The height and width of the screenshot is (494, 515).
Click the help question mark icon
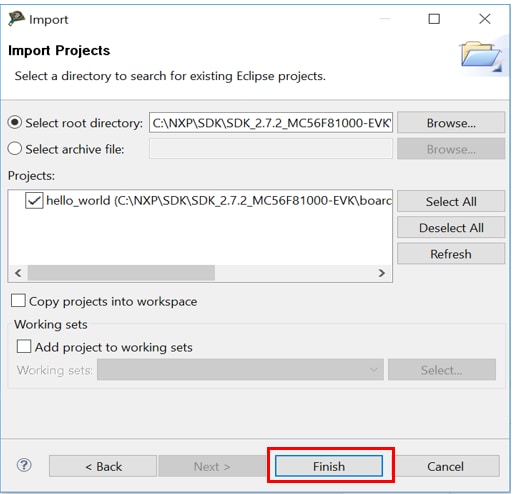coord(24,465)
